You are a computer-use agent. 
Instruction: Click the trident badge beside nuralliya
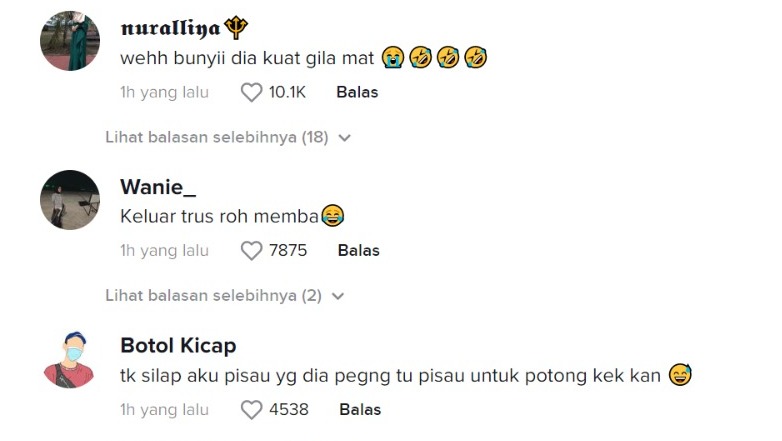238,28
